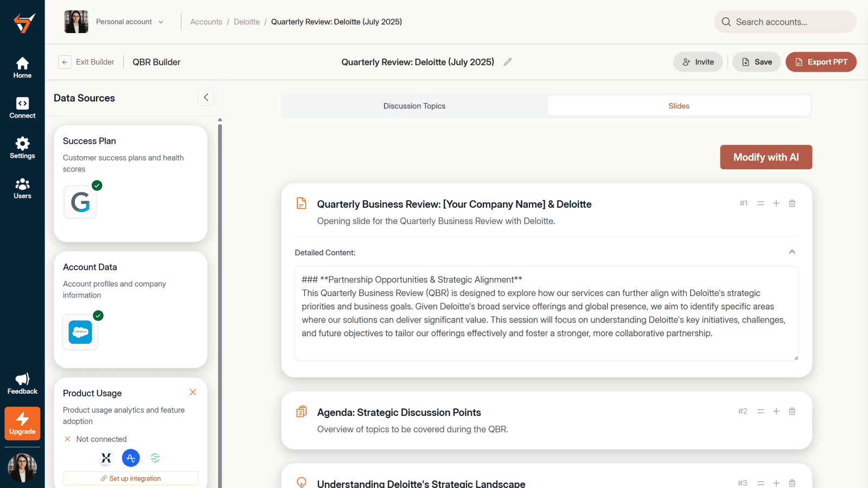The width and height of the screenshot is (868, 488).
Task: Collapse the Data Sources panel
Action: 206,98
